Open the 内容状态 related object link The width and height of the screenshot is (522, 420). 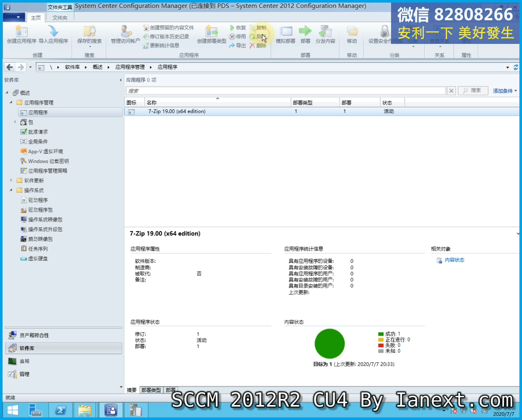(x=454, y=260)
